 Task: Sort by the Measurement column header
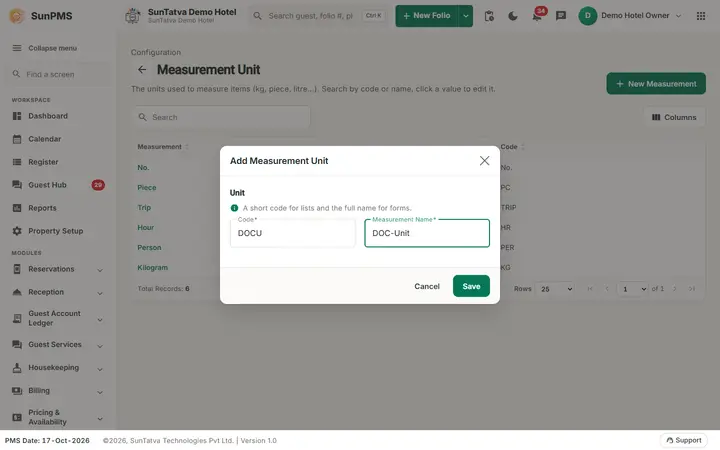tap(163, 146)
